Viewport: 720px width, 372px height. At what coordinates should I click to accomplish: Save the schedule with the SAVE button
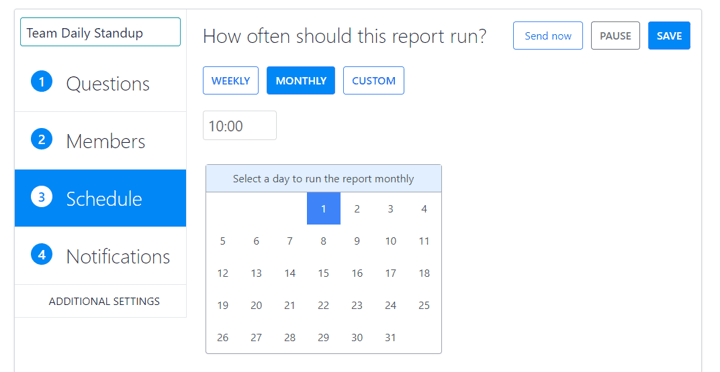(x=669, y=36)
